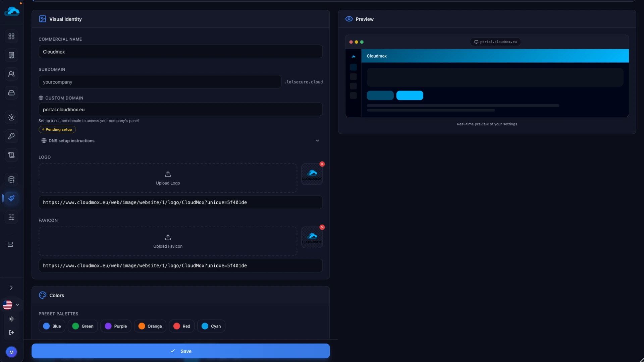Click the Preview eye icon

[x=349, y=19]
